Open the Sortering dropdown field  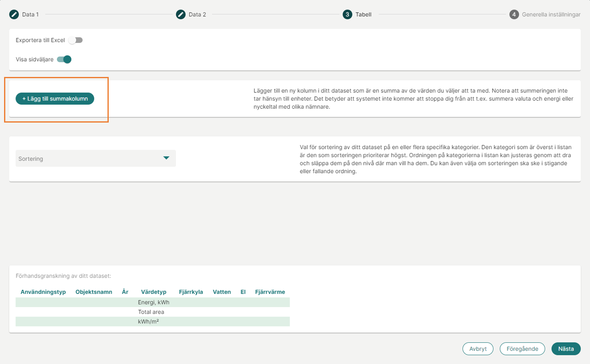click(96, 158)
